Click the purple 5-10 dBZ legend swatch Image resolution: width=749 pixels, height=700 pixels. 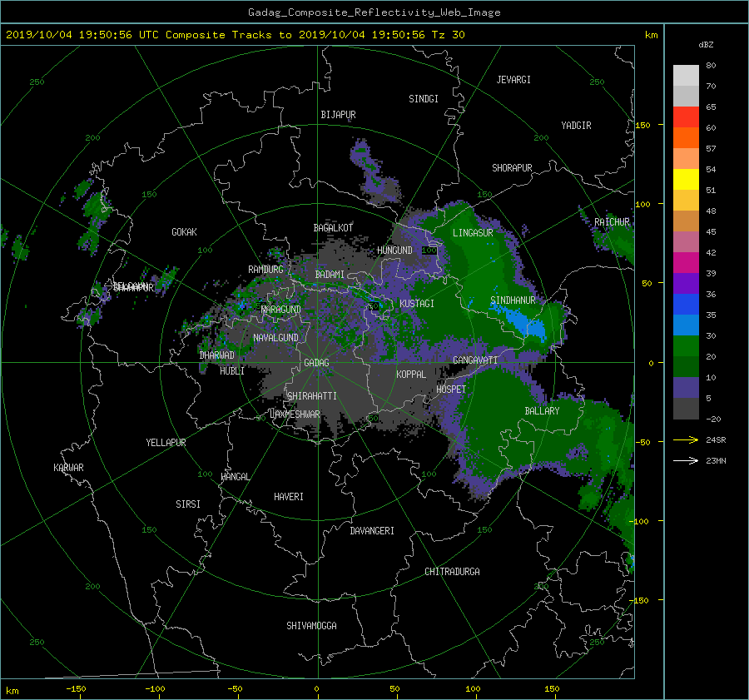coord(686,388)
